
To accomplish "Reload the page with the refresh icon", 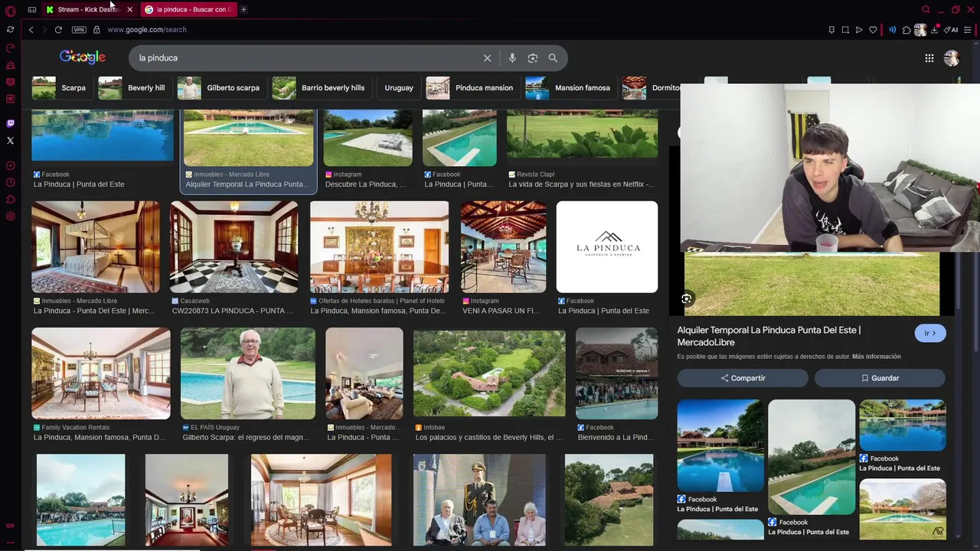I will point(58,30).
